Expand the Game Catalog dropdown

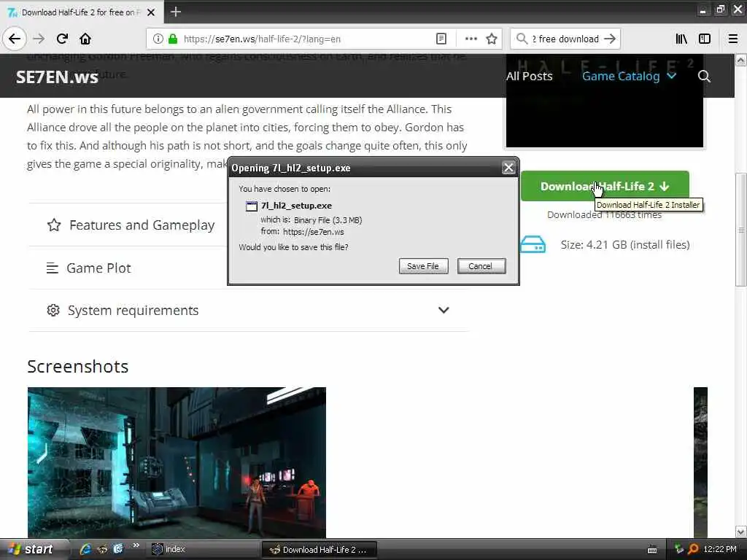tap(629, 76)
